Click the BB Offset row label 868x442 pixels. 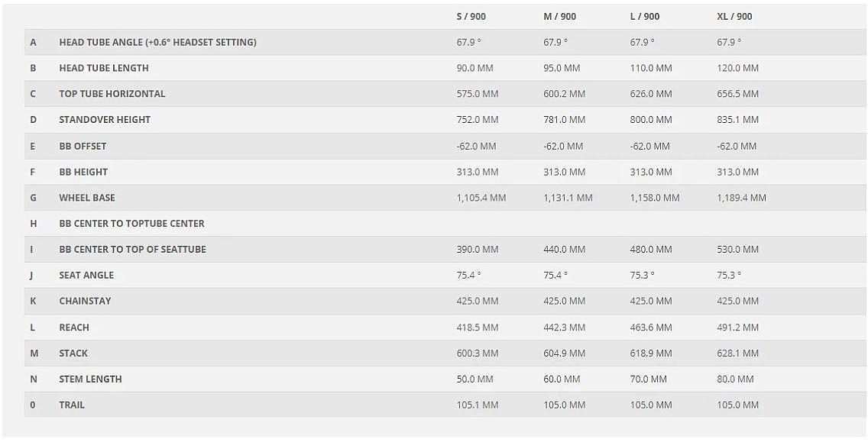point(83,146)
